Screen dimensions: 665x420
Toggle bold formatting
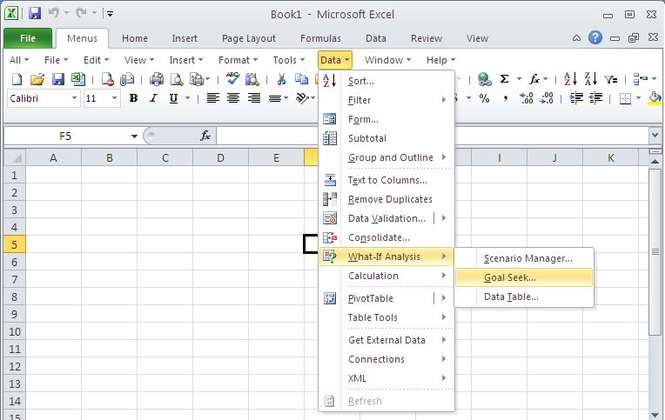tap(133, 98)
